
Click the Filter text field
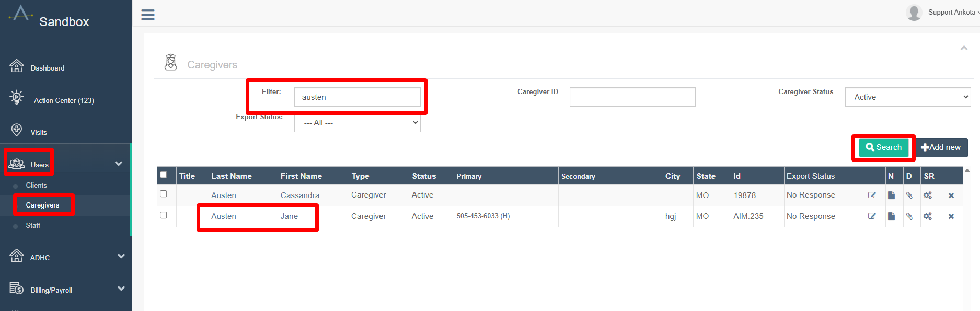pyautogui.click(x=358, y=97)
